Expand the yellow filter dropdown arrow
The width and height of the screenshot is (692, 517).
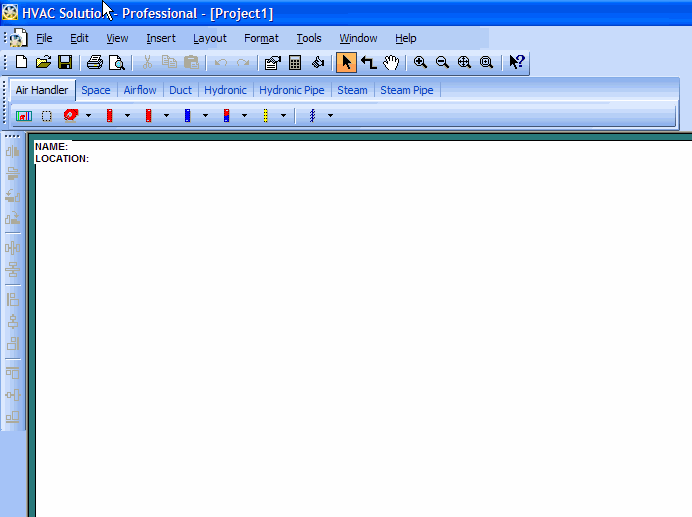coord(283,116)
